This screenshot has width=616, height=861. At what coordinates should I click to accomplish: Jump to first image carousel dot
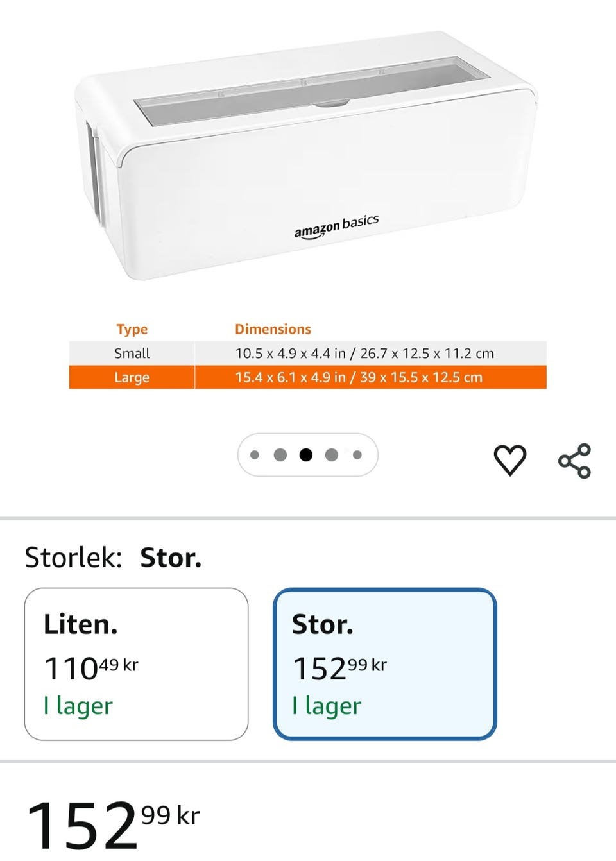(x=255, y=455)
